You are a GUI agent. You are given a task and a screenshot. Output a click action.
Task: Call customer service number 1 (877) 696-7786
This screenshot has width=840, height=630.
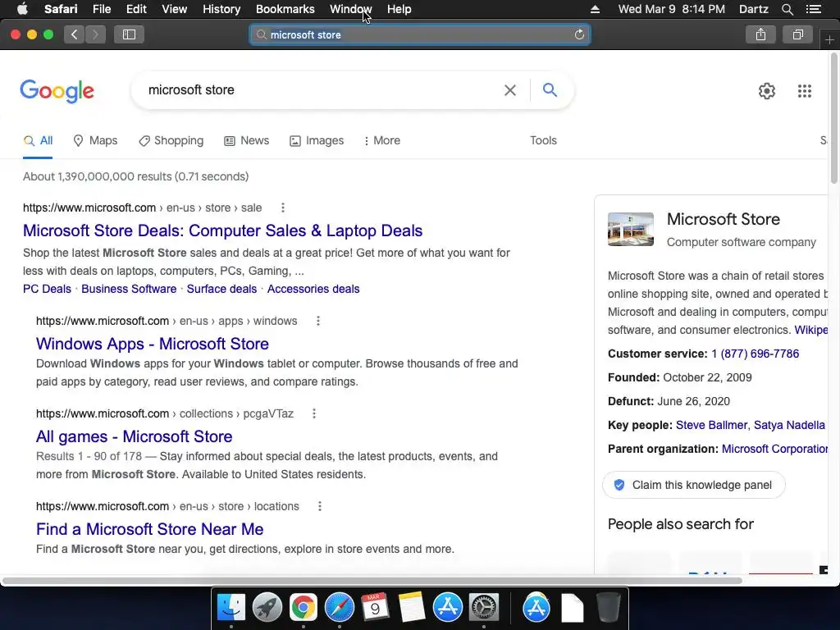pos(755,354)
